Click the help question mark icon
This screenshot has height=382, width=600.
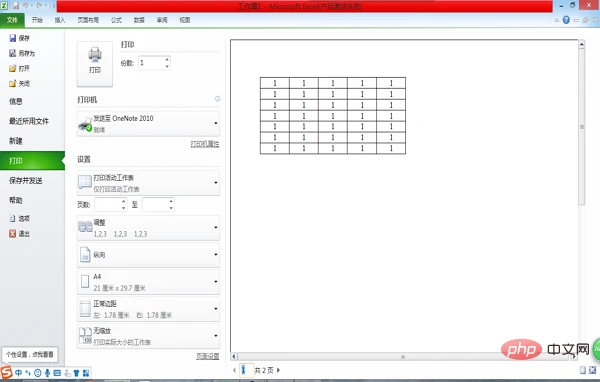pos(566,20)
